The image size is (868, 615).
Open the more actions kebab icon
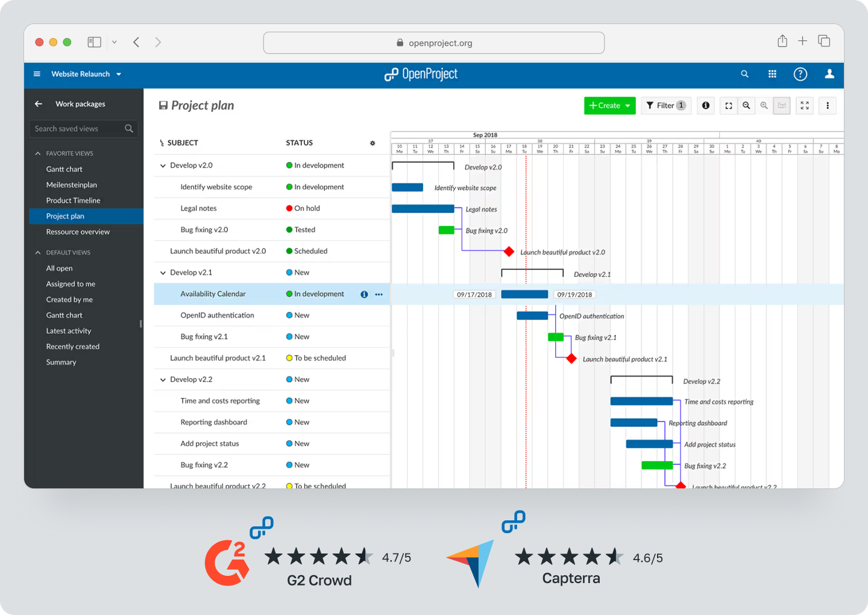pos(828,106)
